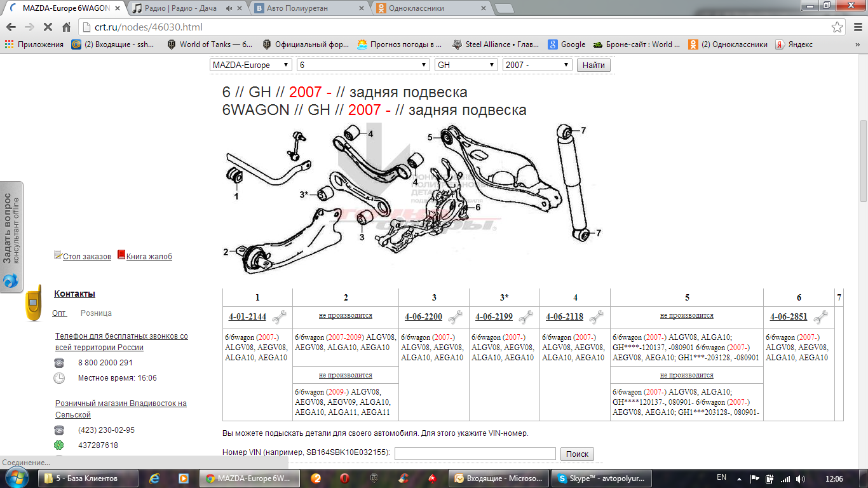This screenshot has height=488, width=868.
Task: Open Приложения apps shortcut
Action: (x=34, y=44)
